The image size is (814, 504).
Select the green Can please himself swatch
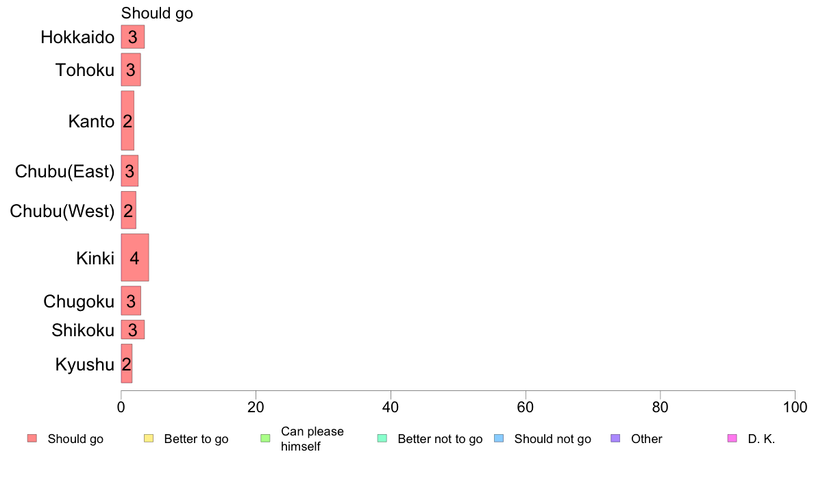pos(265,438)
